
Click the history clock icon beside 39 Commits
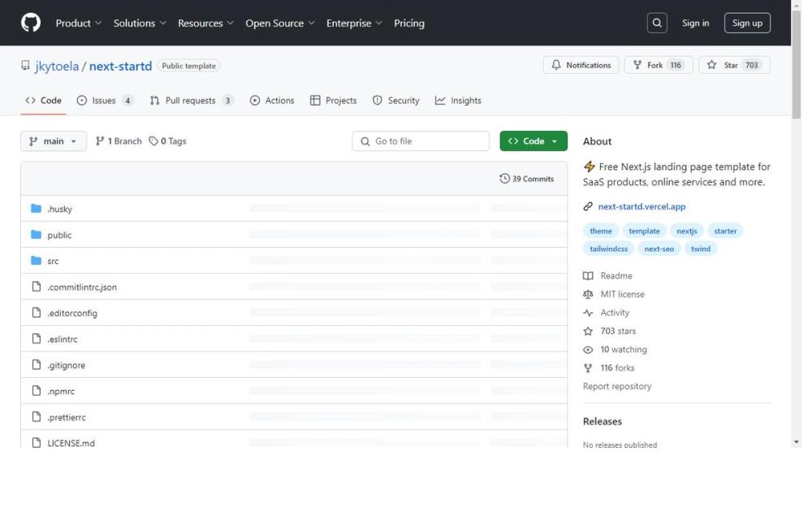tap(504, 178)
